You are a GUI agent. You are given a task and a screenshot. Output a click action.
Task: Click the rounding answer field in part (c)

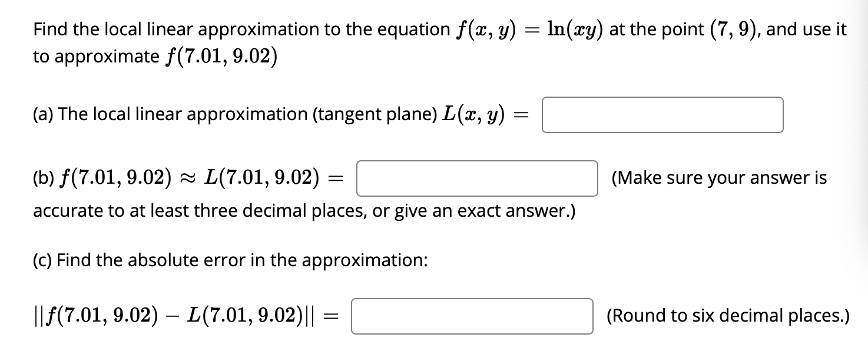click(x=471, y=316)
